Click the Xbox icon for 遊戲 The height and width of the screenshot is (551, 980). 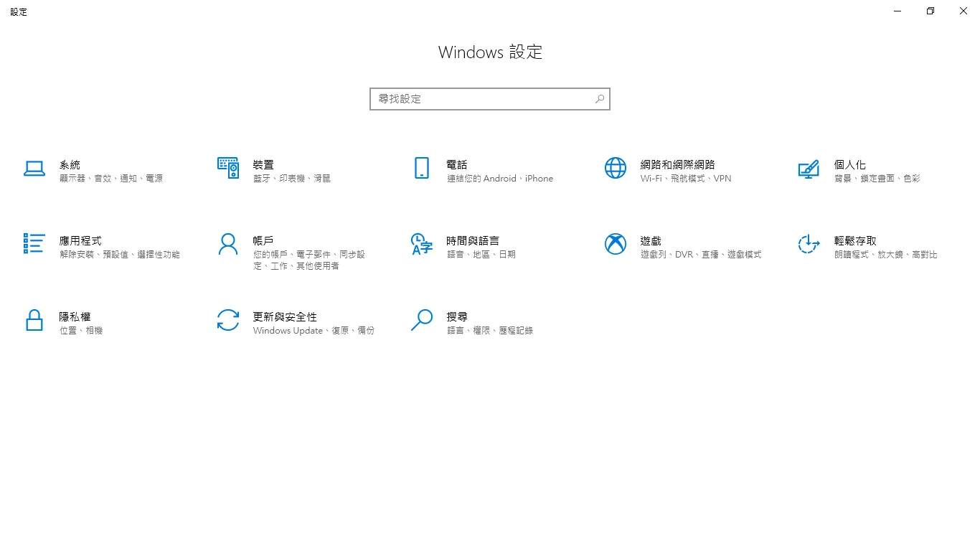[616, 244]
